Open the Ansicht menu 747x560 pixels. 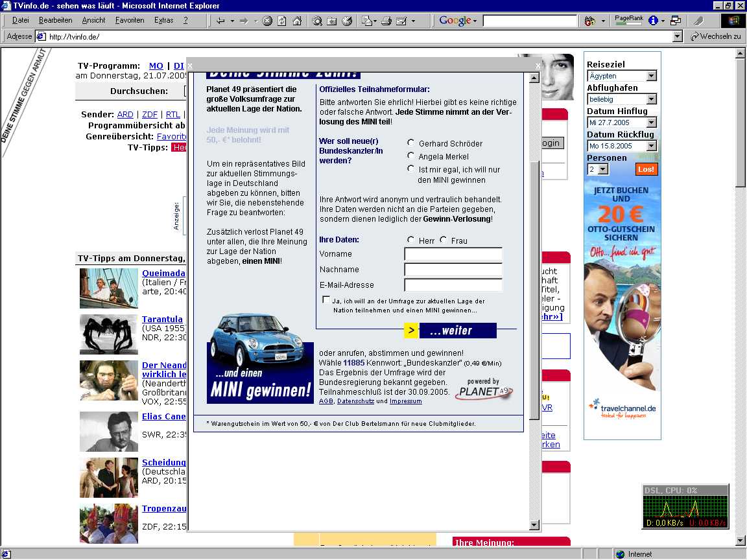click(93, 21)
